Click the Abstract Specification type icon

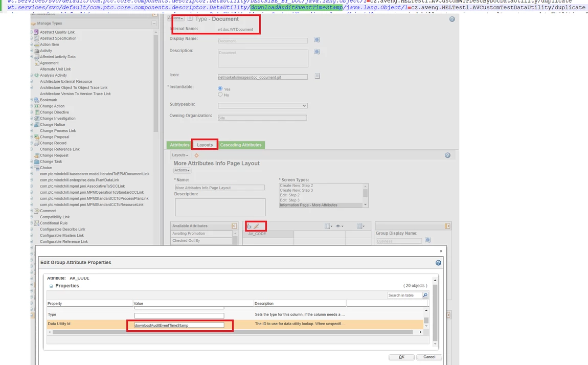coord(36,38)
